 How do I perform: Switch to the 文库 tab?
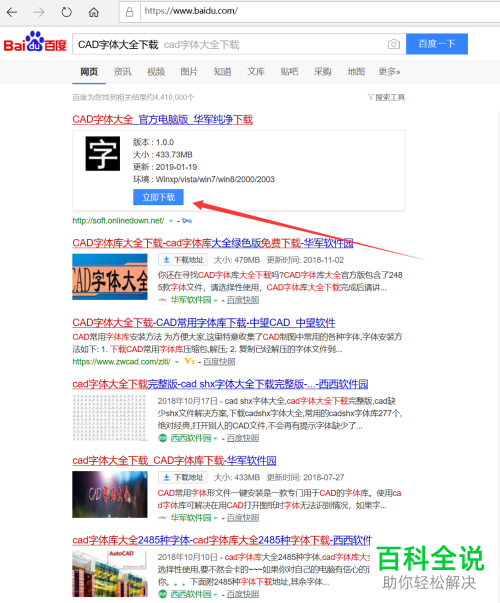pyautogui.click(x=256, y=72)
